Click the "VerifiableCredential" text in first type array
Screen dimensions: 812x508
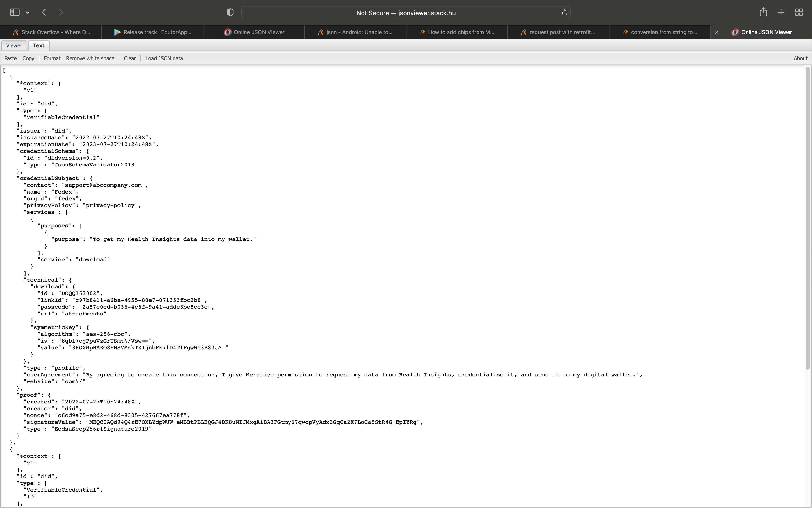coord(61,117)
